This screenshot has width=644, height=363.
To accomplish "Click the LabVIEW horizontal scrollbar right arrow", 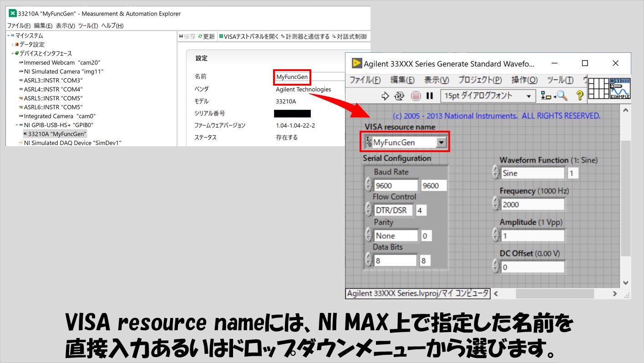I will tap(614, 294).
